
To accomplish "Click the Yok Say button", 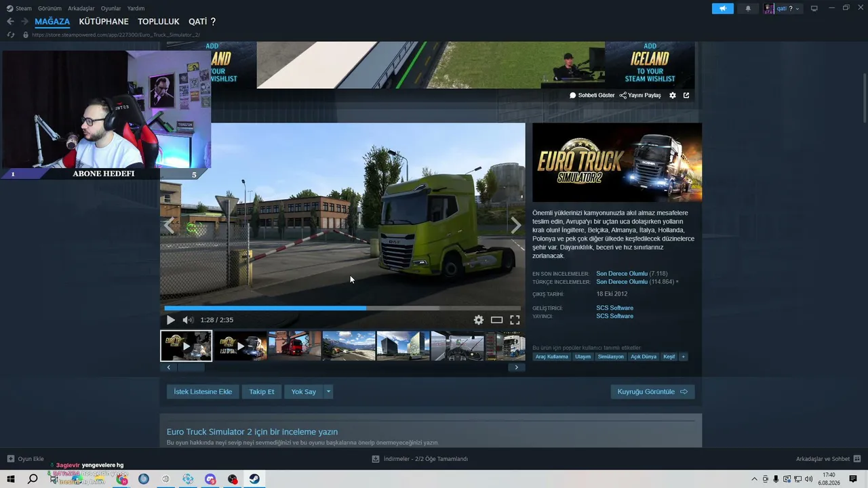I will [x=304, y=392].
